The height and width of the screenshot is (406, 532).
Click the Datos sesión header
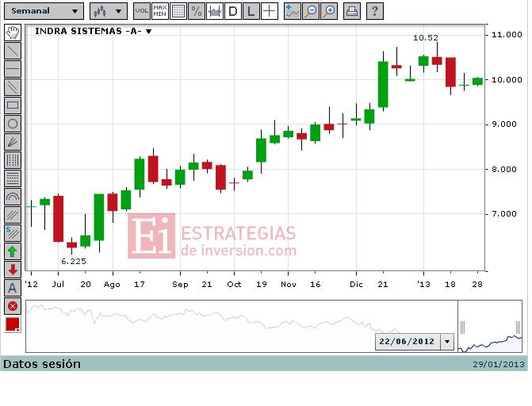coord(42,364)
